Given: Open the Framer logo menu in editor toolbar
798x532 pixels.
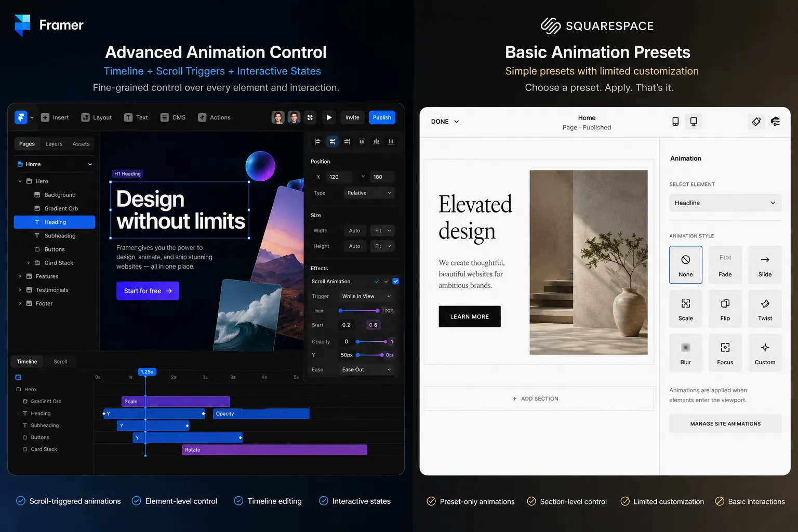Looking at the screenshot, I should point(21,117).
